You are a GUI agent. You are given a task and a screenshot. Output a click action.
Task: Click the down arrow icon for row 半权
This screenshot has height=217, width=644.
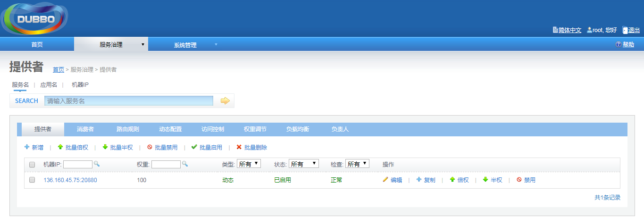(x=485, y=180)
